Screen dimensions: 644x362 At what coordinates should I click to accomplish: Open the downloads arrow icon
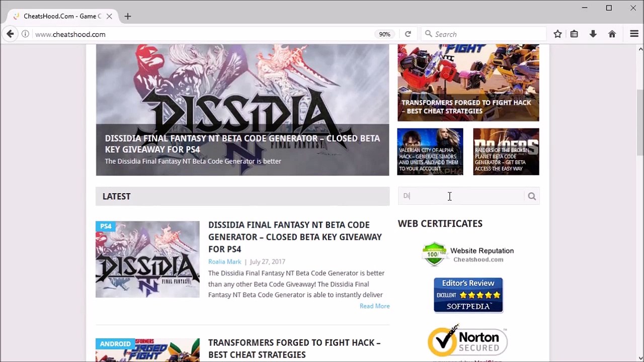point(593,34)
